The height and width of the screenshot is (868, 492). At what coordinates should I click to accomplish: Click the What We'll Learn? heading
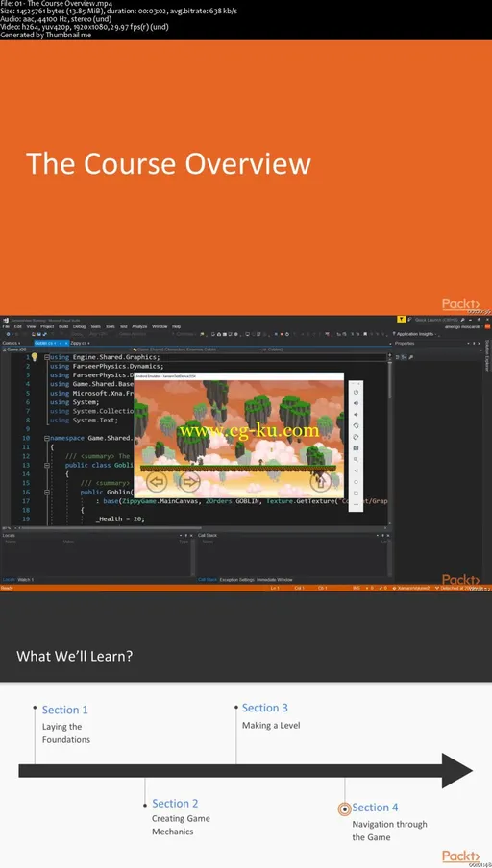(x=74, y=657)
